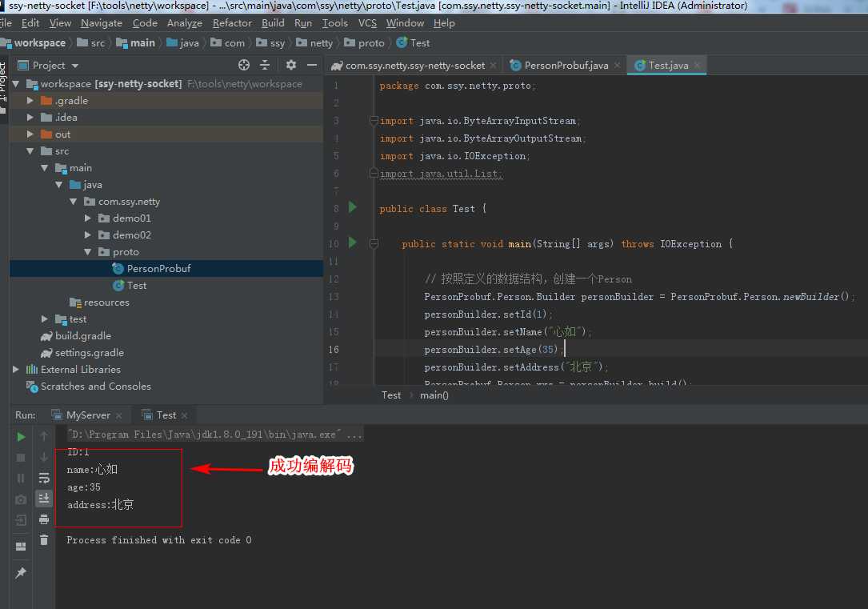
Task: Expand External Libraries node
Action: pyautogui.click(x=15, y=369)
